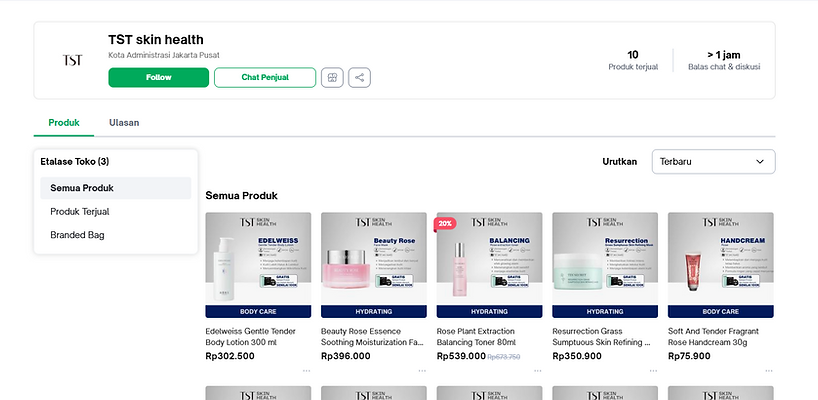Open Resurrection Grass Sumptuous Skin Refining title
Image resolution: width=818 pixels, height=400 pixels.
point(602,337)
